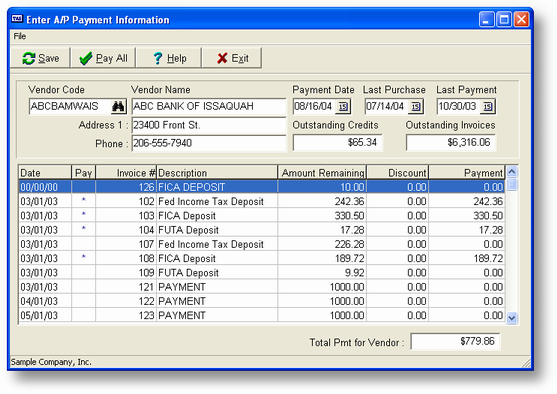Open the Last Purchase calendar icon
The height and width of the screenshot is (394, 557).
(416, 106)
